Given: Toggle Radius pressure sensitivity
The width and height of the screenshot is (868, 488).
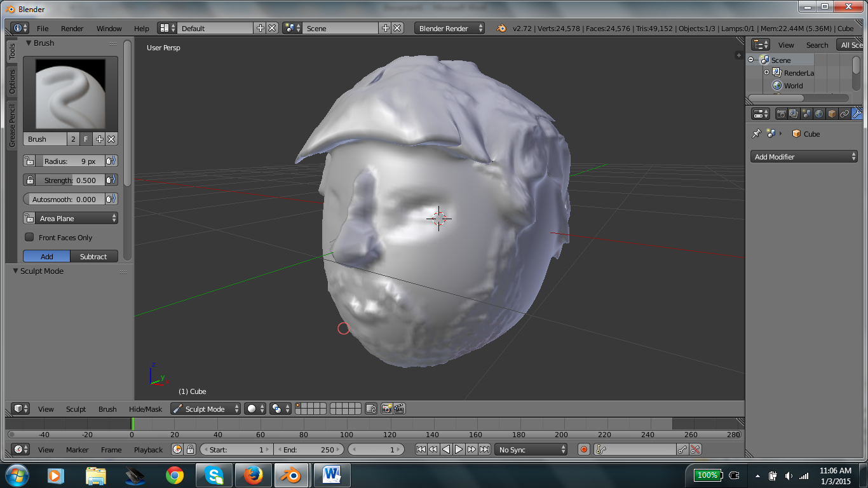Looking at the screenshot, I should coord(111,161).
